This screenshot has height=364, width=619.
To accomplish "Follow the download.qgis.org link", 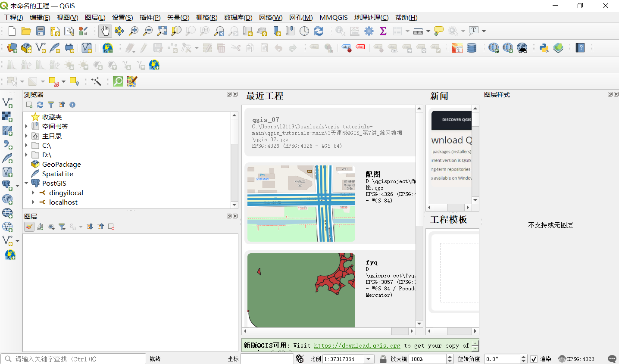I will coord(357,345).
